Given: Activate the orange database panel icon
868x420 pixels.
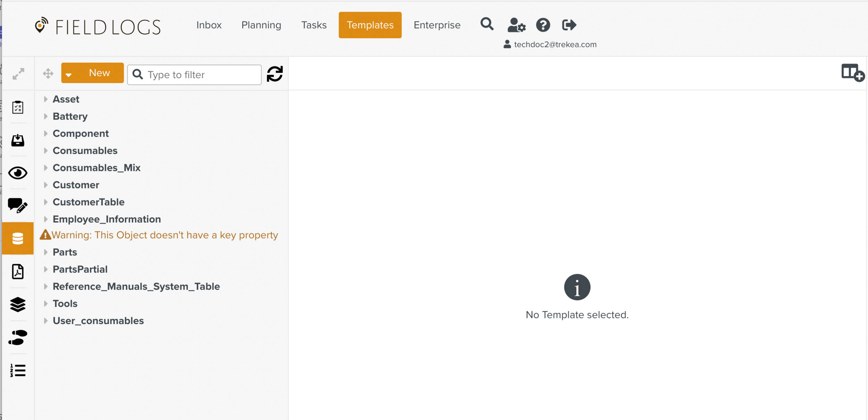Looking at the screenshot, I should (17, 238).
